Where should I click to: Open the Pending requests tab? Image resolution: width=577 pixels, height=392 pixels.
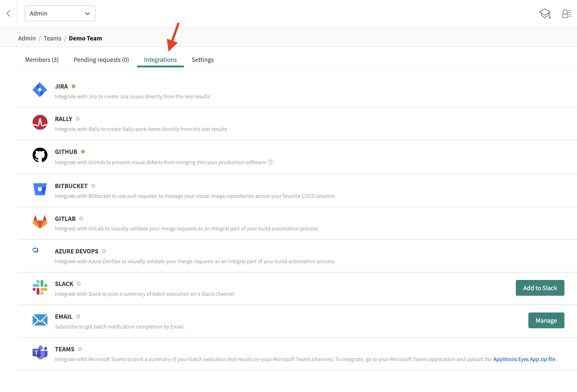[101, 60]
